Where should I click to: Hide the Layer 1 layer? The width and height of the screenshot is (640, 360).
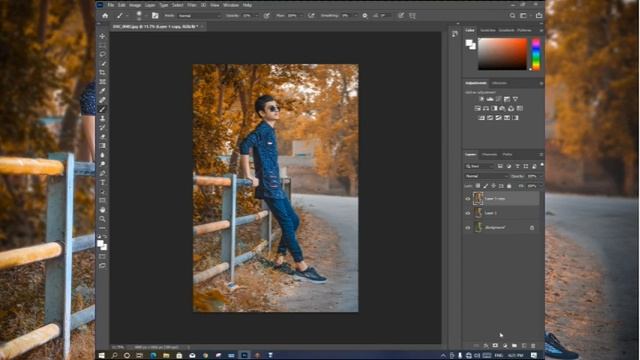pyautogui.click(x=468, y=213)
